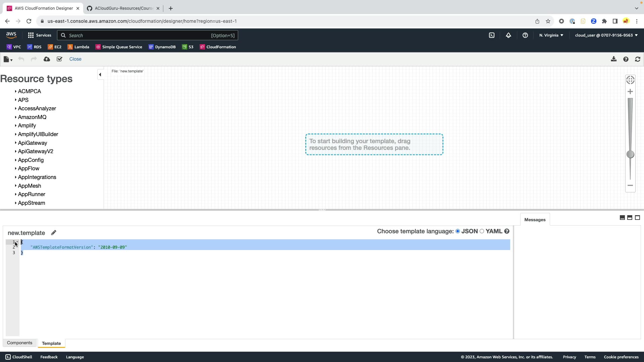Switch to the Components tab
Screen dimensions: 644x362
(x=19, y=343)
